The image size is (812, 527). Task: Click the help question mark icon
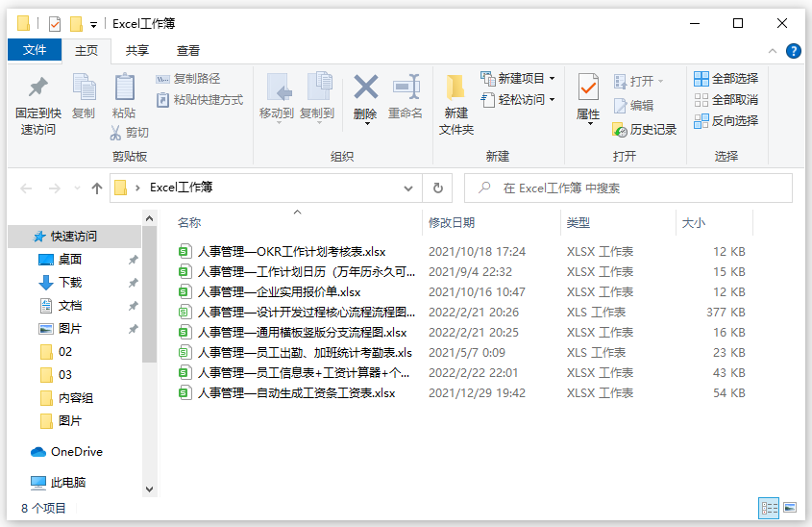click(x=794, y=51)
